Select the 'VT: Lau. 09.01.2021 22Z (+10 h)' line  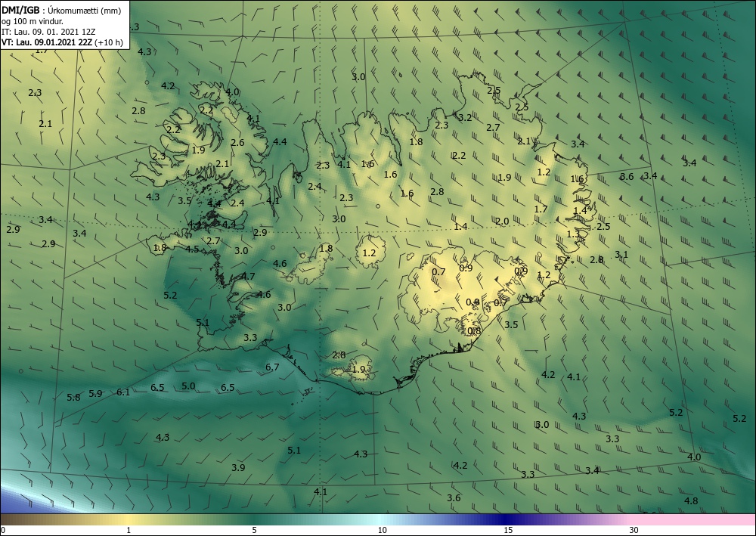(x=62, y=42)
